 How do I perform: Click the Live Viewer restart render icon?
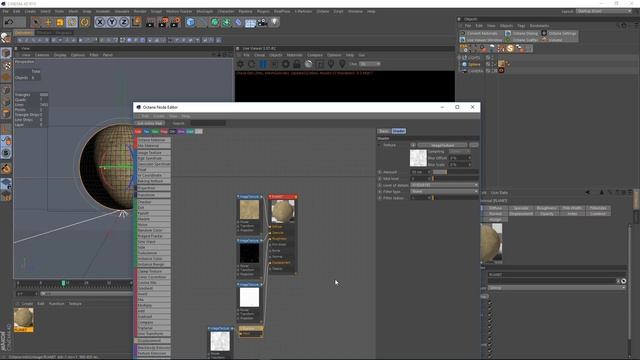(x=251, y=64)
